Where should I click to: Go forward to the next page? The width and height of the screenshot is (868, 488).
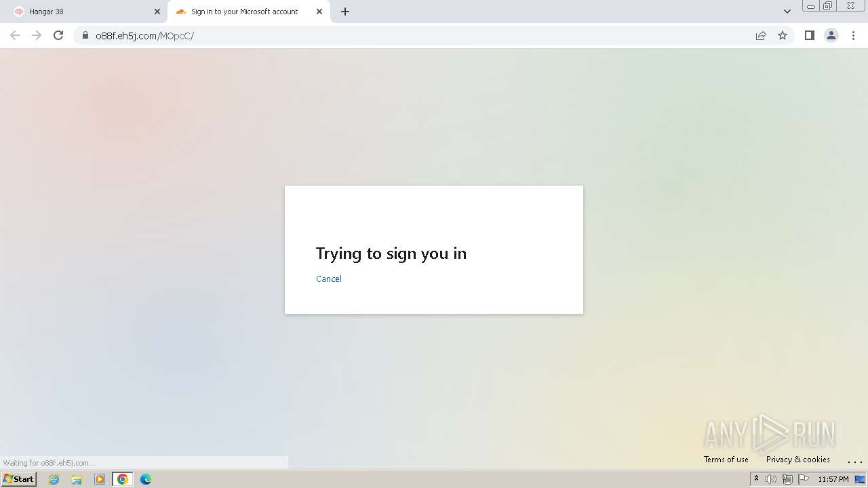coord(37,35)
